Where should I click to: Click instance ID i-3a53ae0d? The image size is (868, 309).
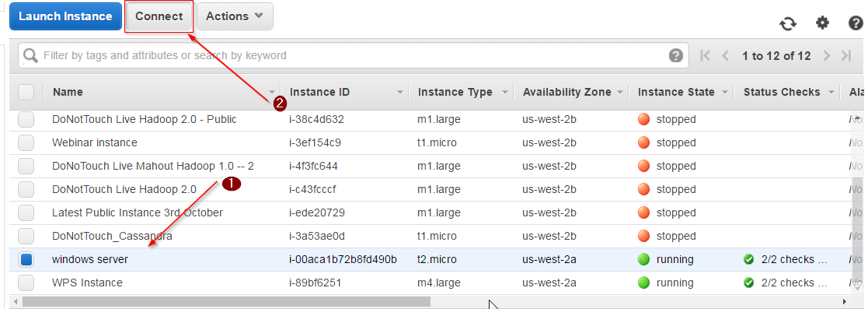point(316,236)
